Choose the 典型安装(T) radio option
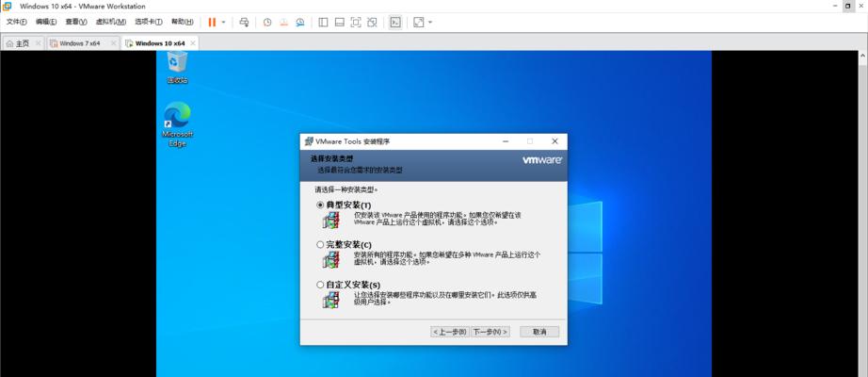The height and width of the screenshot is (377, 868). point(320,205)
